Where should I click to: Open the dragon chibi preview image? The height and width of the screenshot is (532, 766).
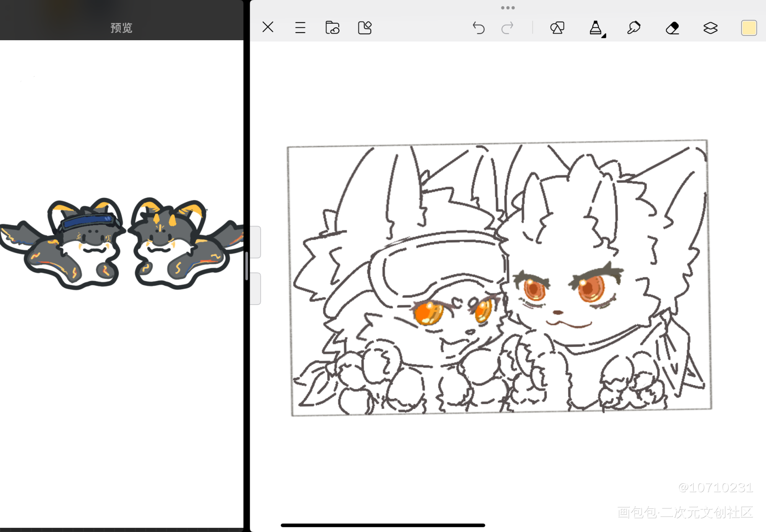tap(122, 244)
